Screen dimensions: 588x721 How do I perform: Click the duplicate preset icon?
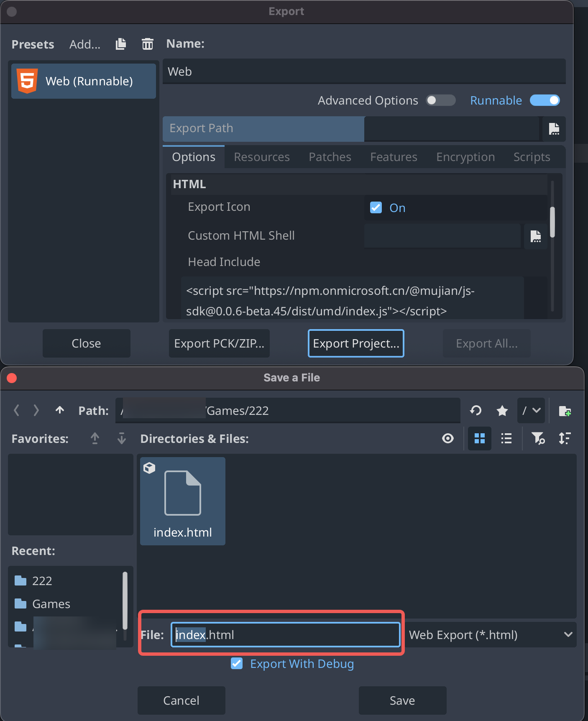click(x=121, y=44)
